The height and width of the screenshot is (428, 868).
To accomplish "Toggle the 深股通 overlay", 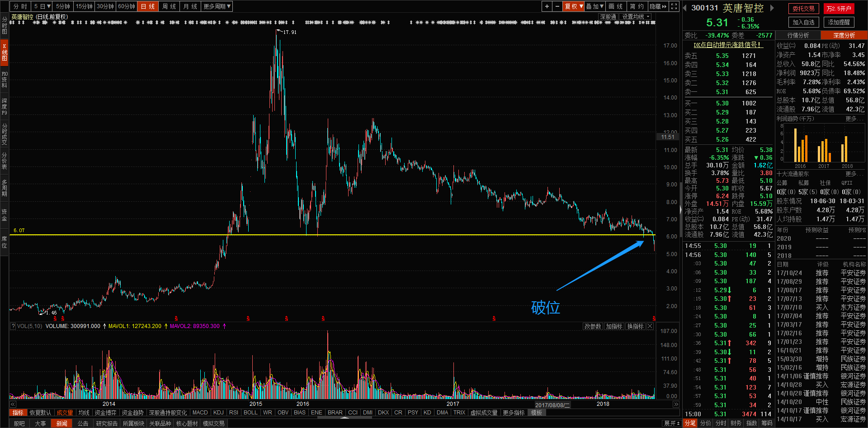I will click(608, 17).
